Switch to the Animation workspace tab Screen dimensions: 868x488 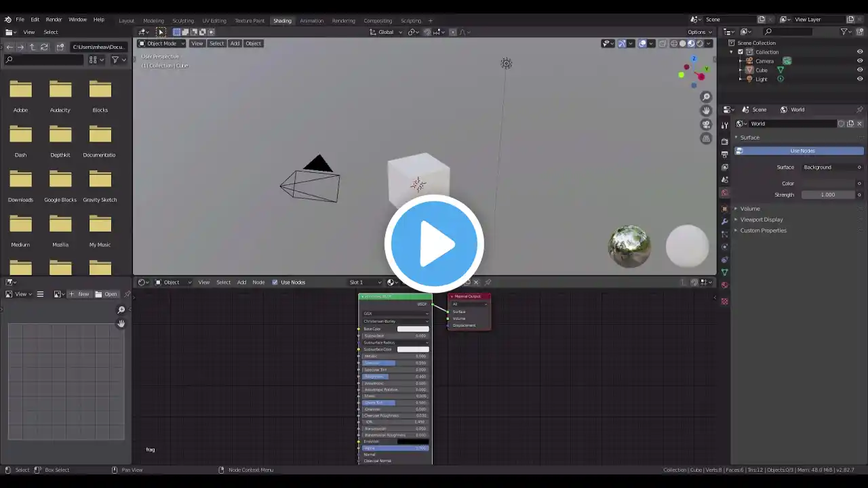pyautogui.click(x=311, y=20)
